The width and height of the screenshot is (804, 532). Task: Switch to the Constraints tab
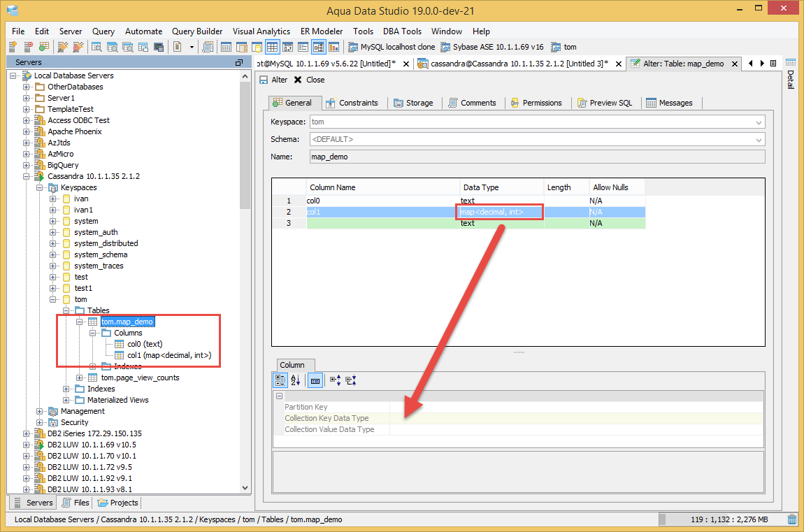coord(352,103)
